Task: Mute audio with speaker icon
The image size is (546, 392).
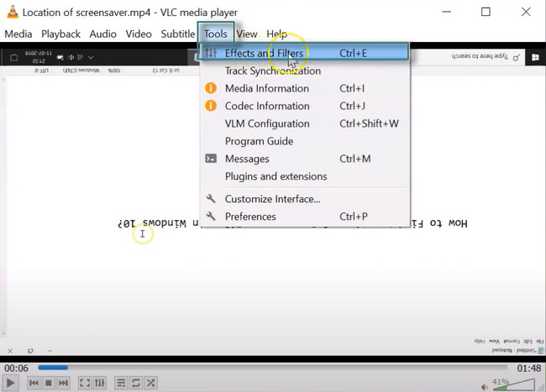Action: pyautogui.click(x=485, y=387)
